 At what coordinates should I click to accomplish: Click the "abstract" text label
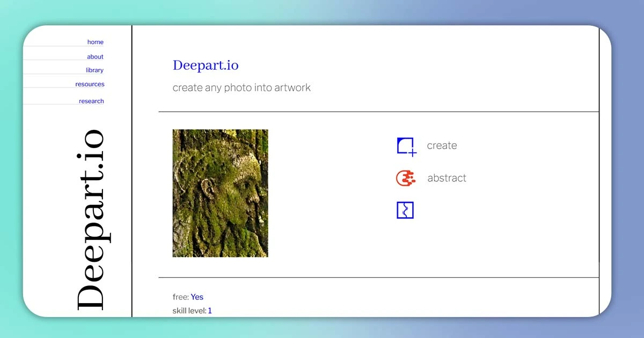click(x=447, y=178)
